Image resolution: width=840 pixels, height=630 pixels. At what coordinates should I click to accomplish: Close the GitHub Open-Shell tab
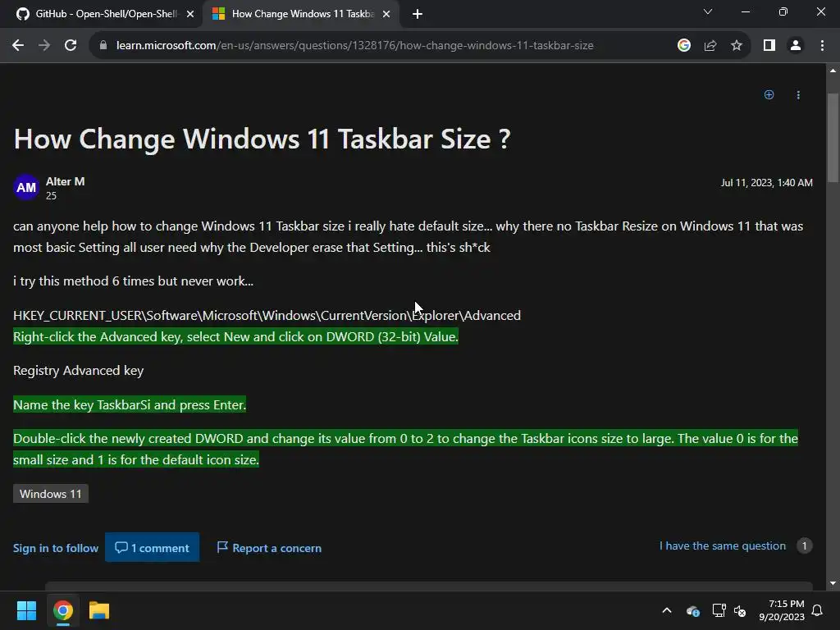[x=189, y=15]
